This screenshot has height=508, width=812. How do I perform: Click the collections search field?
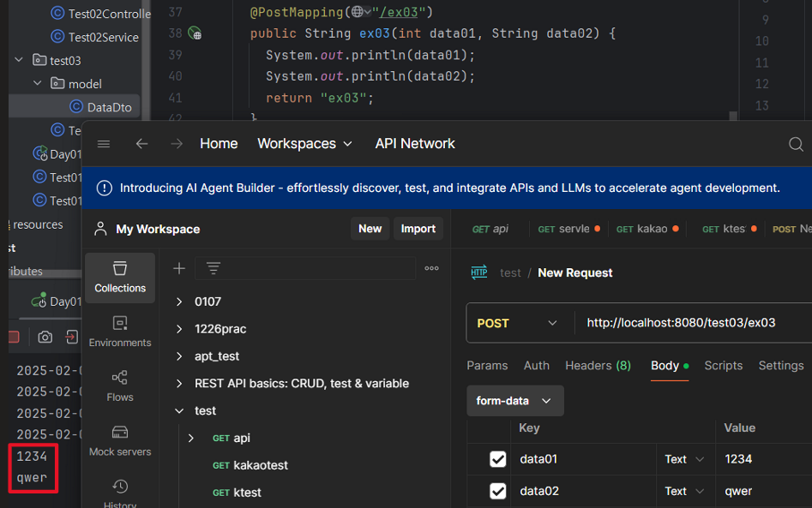305,268
